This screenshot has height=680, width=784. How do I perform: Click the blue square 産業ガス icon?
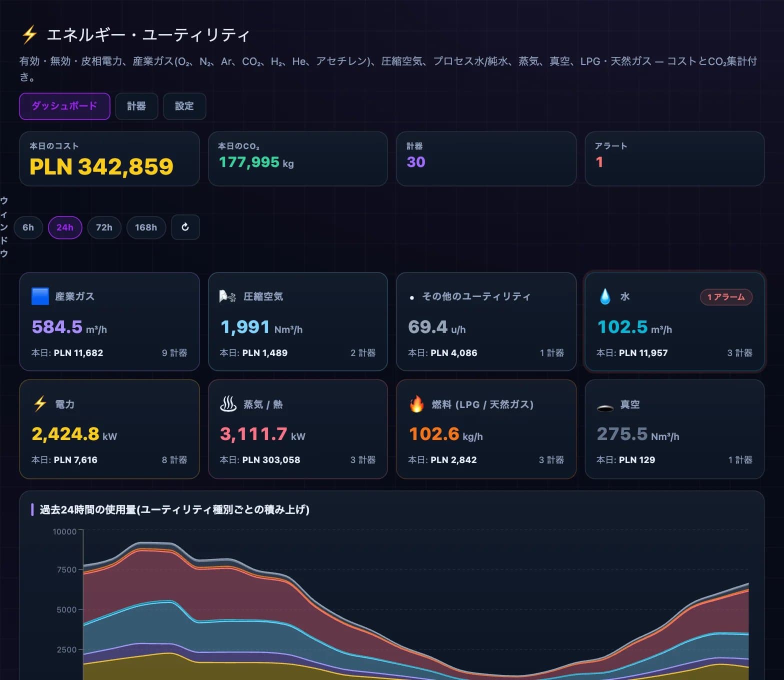tap(40, 296)
